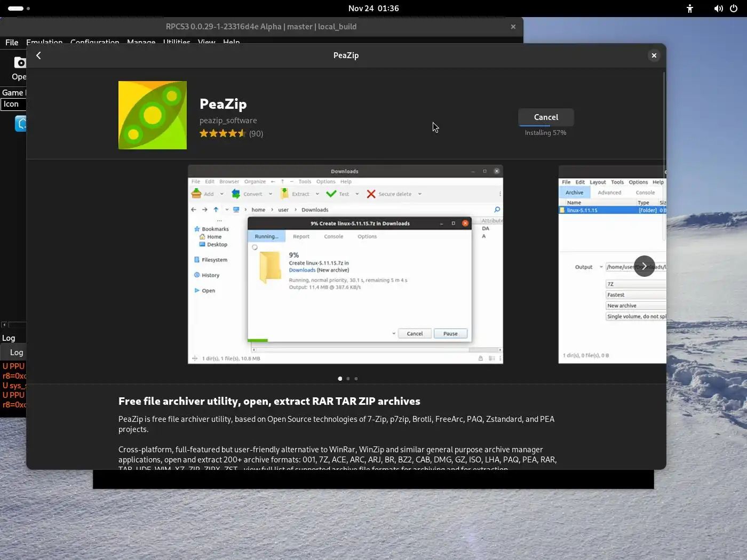This screenshot has height=560, width=747.
Task: Open the second partially visible screenshot
Action: (x=612, y=265)
